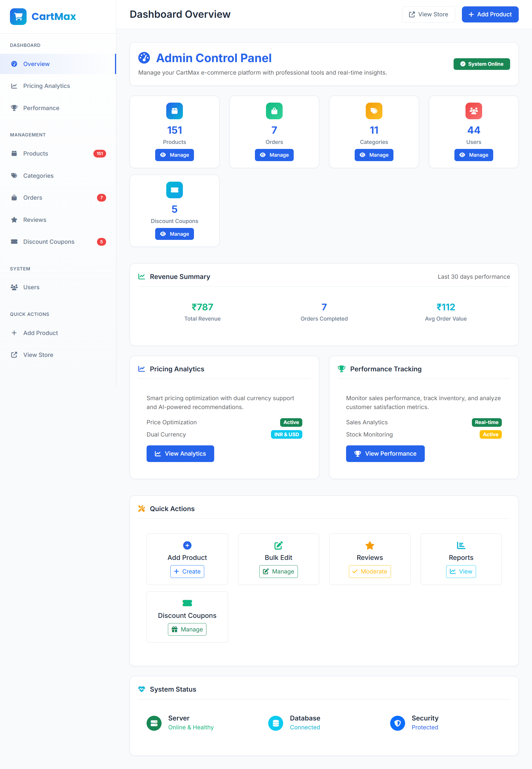Screen dimensions: 532x769
Task: Select Add Product in sidebar quick actions
Action: [58, 333]
